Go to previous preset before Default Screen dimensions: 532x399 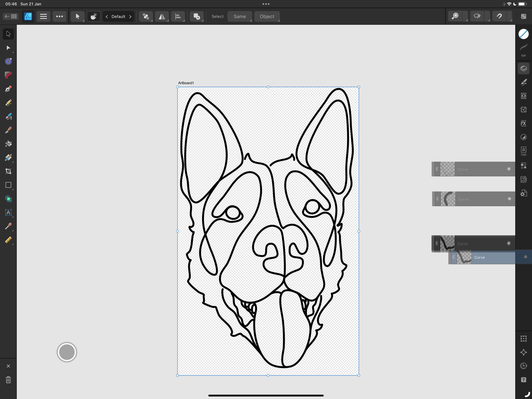tap(107, 17)
